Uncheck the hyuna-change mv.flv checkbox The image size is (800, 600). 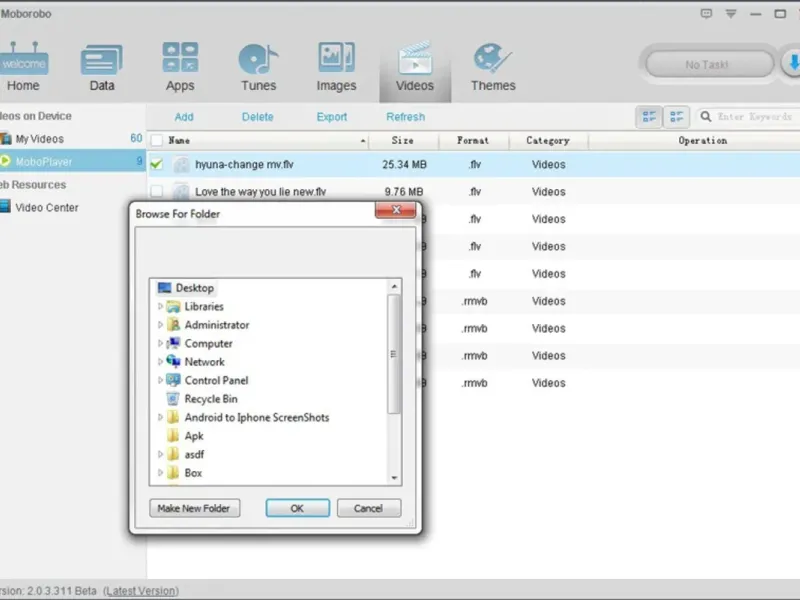tap(157, 164)
